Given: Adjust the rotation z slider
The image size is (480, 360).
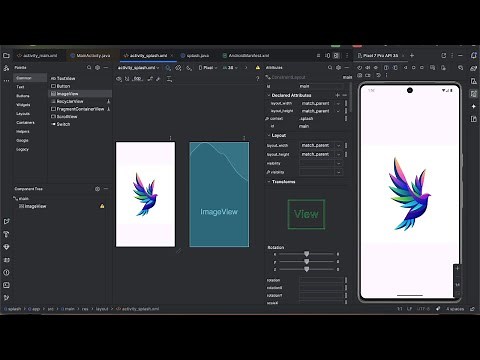Looking at the screenshot, I should click(x=306, y=269).
